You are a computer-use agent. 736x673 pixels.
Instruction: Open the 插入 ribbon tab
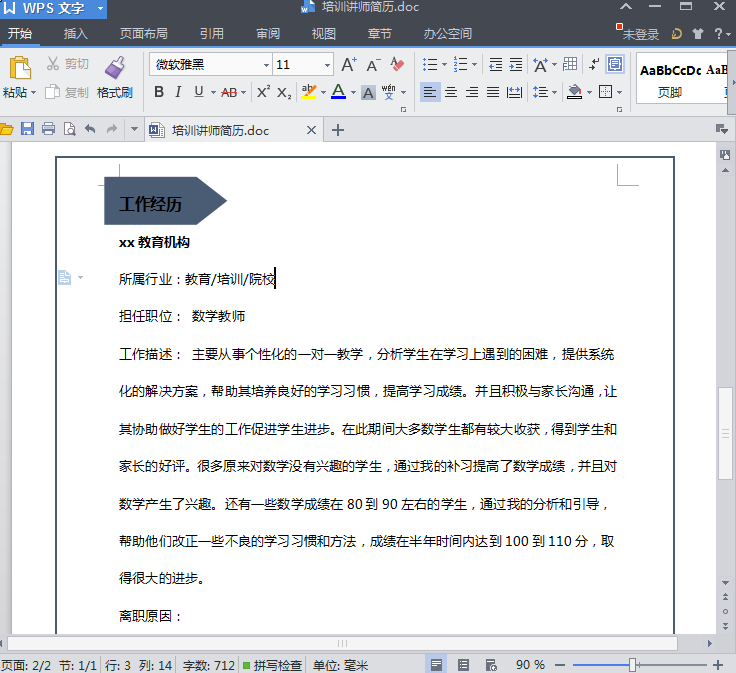click(75, 33)
